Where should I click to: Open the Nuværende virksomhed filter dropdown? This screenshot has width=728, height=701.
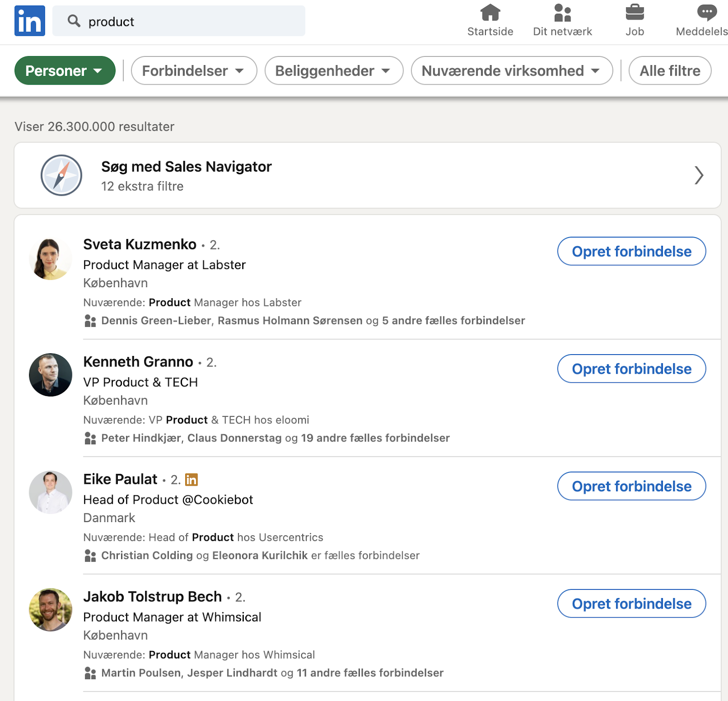pyautogui.click(x=512, y=71)
